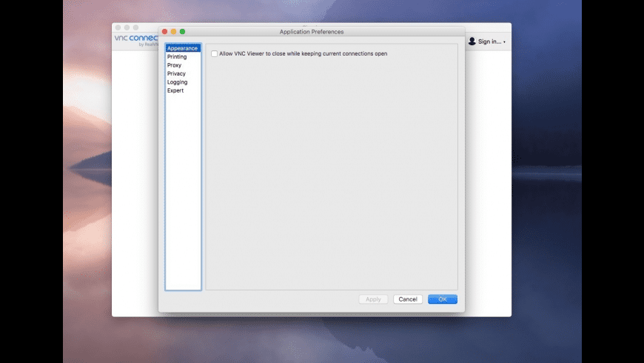Confirm preferences with the OK button
Image resolution: width=644 pixels, height=363 pixels.
443,299
